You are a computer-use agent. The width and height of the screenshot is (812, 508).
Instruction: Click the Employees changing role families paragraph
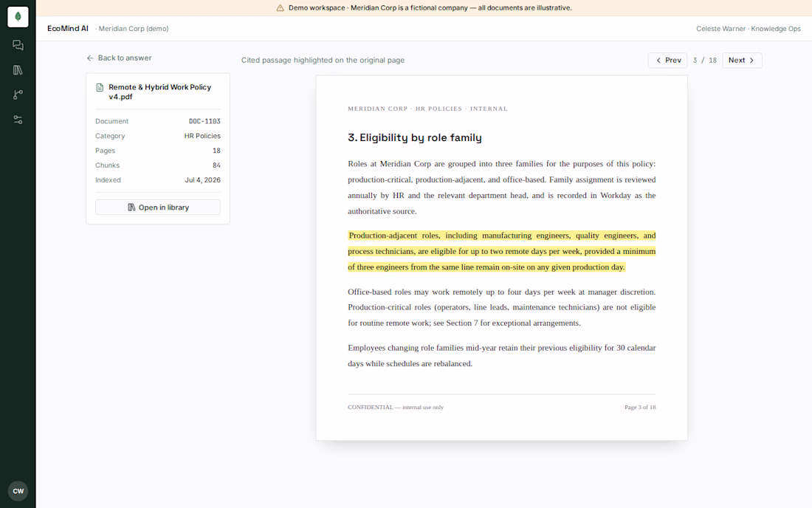pos(502,356)
